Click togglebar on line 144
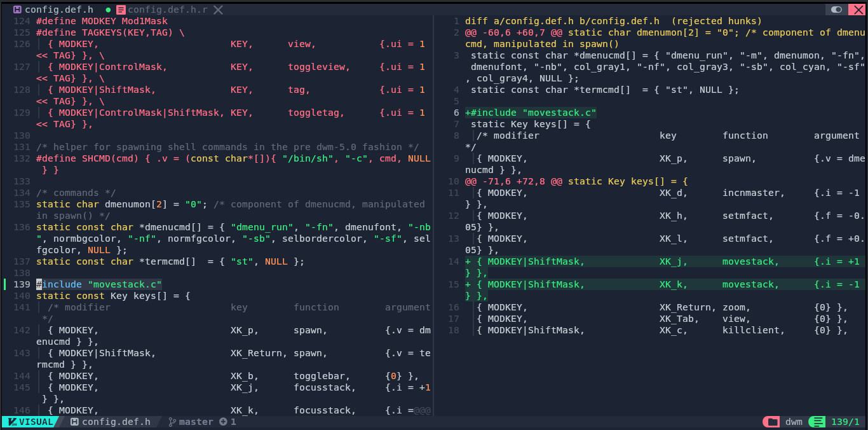 tap(319, 376)
